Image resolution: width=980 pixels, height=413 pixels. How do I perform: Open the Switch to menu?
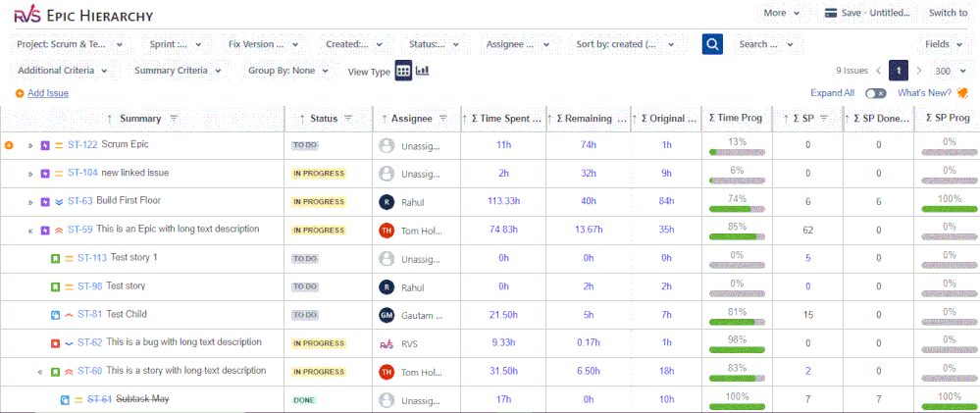click(x=949, y=13)
